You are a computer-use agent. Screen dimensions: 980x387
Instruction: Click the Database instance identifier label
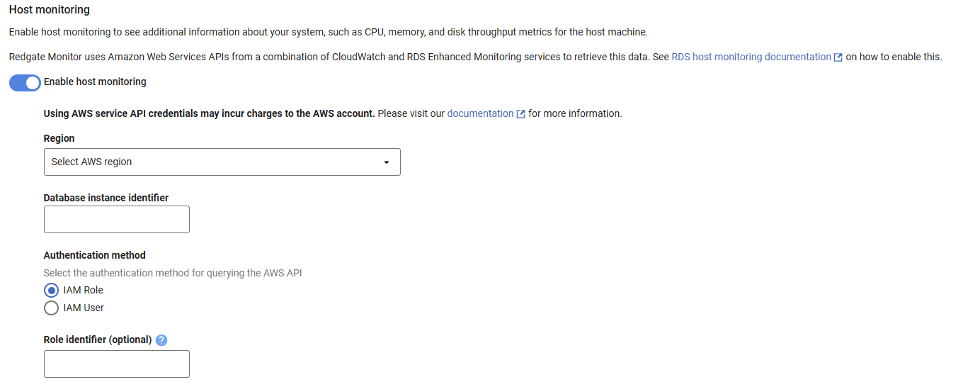tap(106, 198)
